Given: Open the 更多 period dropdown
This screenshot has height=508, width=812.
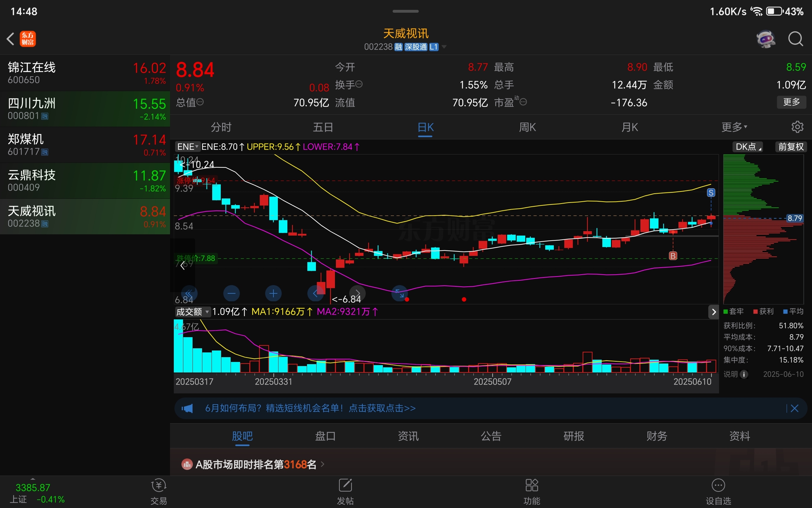Looking at the screenshot, I should point(734,127).
